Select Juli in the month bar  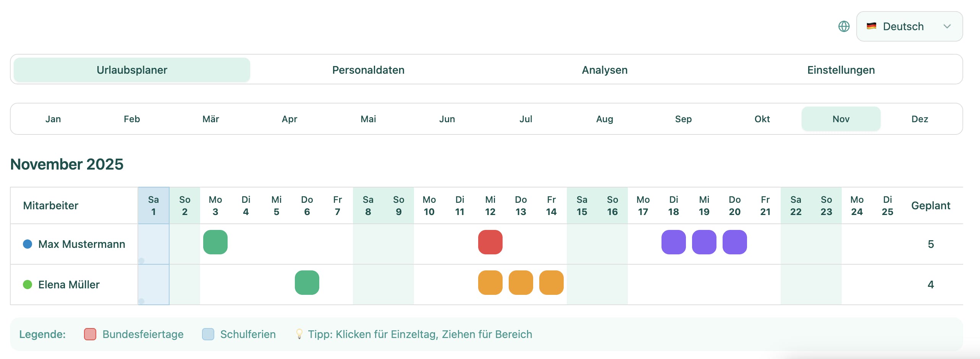(526, 119)
